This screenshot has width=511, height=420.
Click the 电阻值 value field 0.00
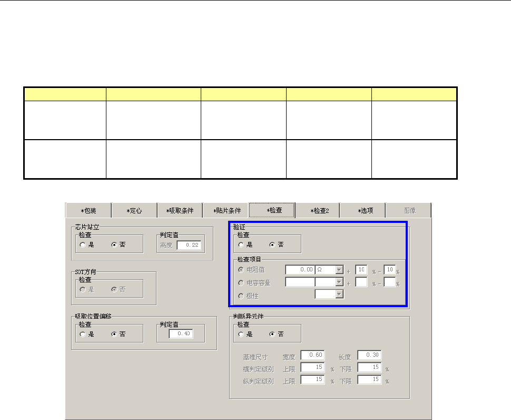tap(300, 270)
